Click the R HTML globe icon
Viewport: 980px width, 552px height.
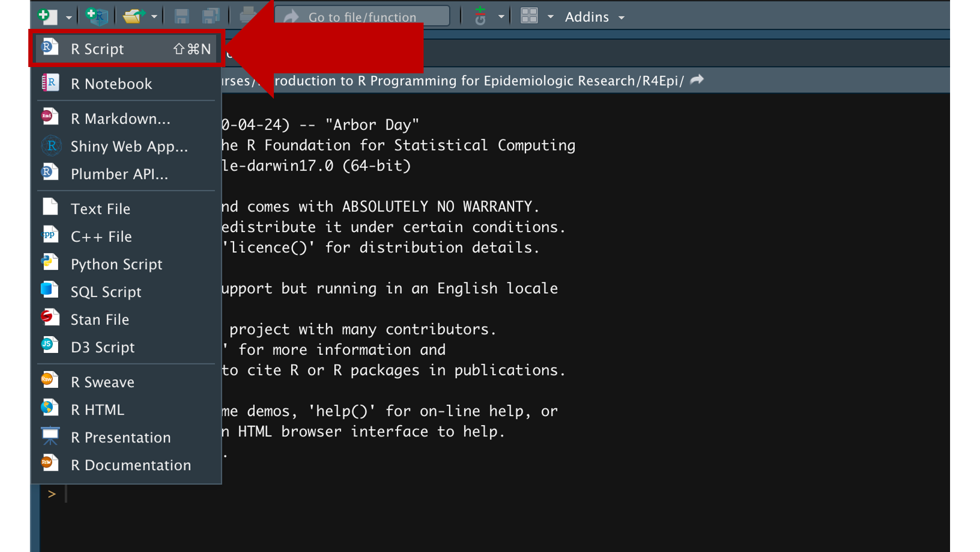(50, 408)
